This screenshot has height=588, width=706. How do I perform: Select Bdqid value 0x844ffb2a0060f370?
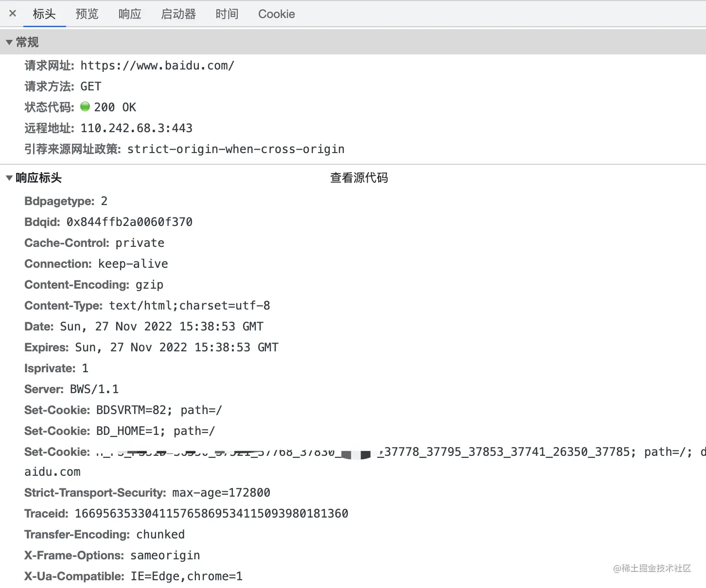(129, 222)
